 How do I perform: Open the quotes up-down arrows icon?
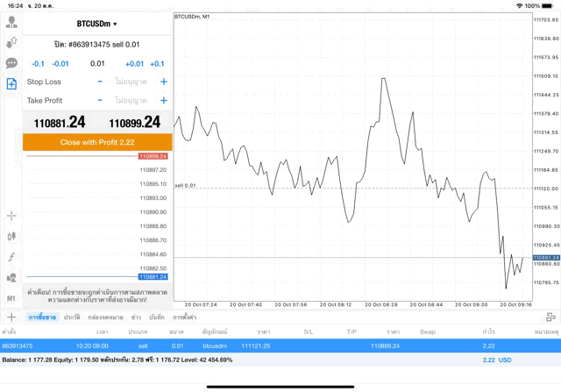(x=11, y=42)
